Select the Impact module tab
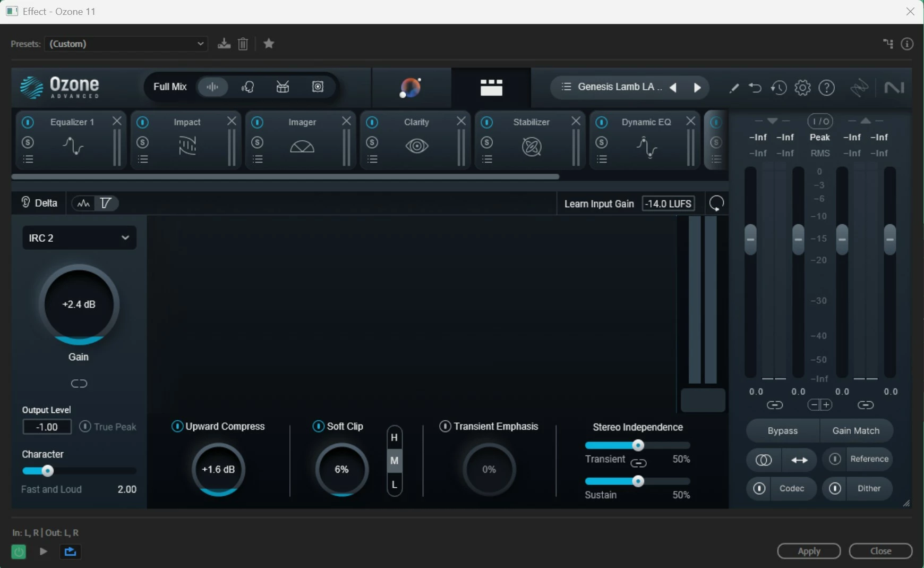Image resolution: width=924 pixels, height=568 pixels. 187,141
